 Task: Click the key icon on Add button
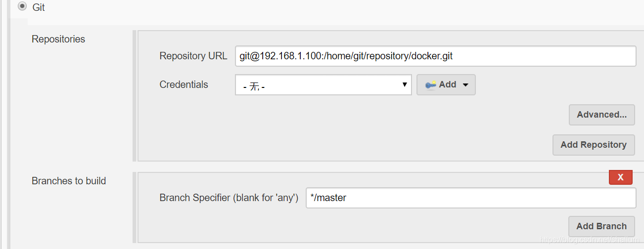[x=431, y=85]
